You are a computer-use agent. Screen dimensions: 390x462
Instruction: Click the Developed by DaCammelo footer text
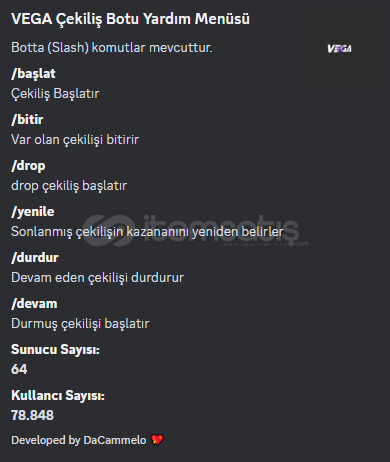coord(79,440)
